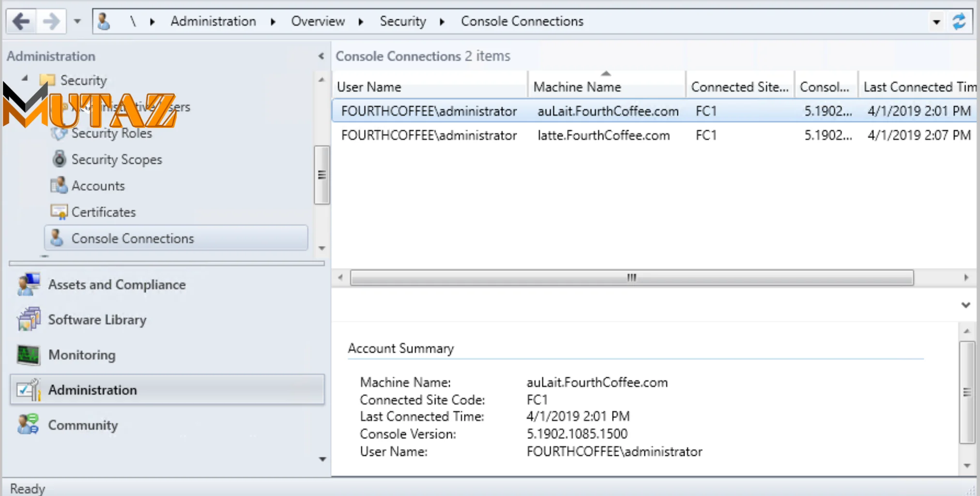The width and height of the screenshot is (980, 496).
Task: Open Accounts node
Action: (x=98, y=186)
